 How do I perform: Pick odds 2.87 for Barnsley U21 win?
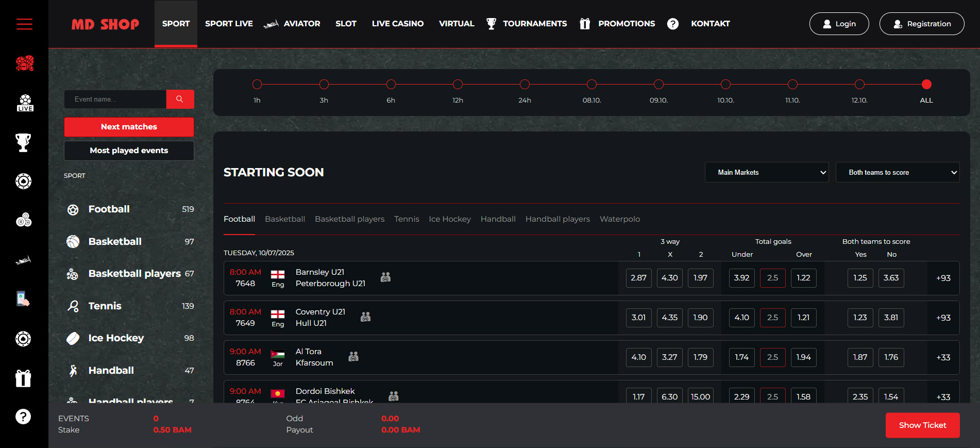click(x=638, y=278)
